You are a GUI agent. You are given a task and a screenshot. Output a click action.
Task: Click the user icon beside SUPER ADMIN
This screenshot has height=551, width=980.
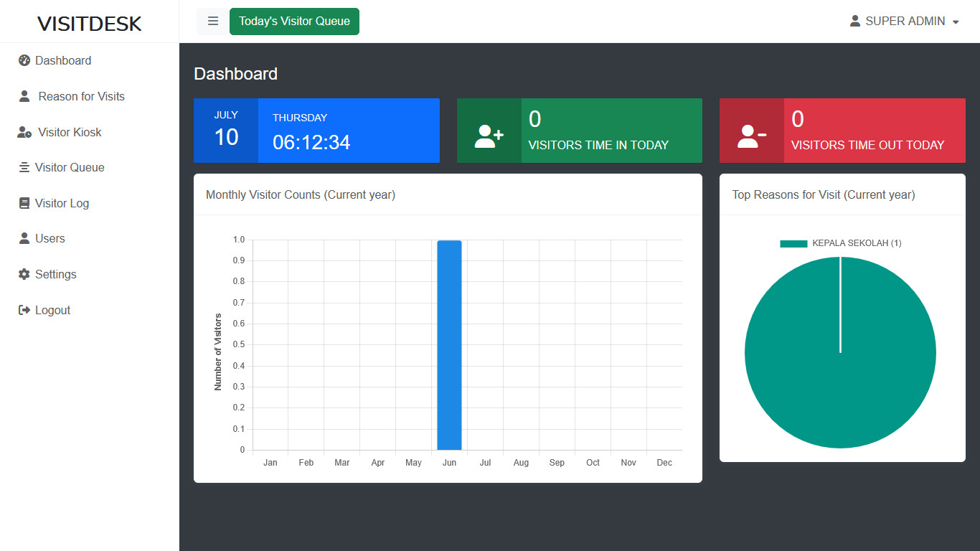click(854, 21)
